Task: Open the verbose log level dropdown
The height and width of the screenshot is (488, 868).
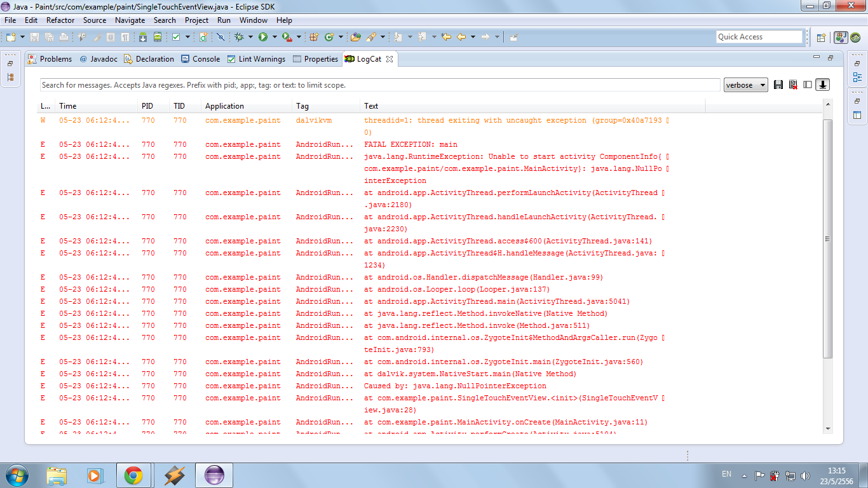Action: (745, 85)
